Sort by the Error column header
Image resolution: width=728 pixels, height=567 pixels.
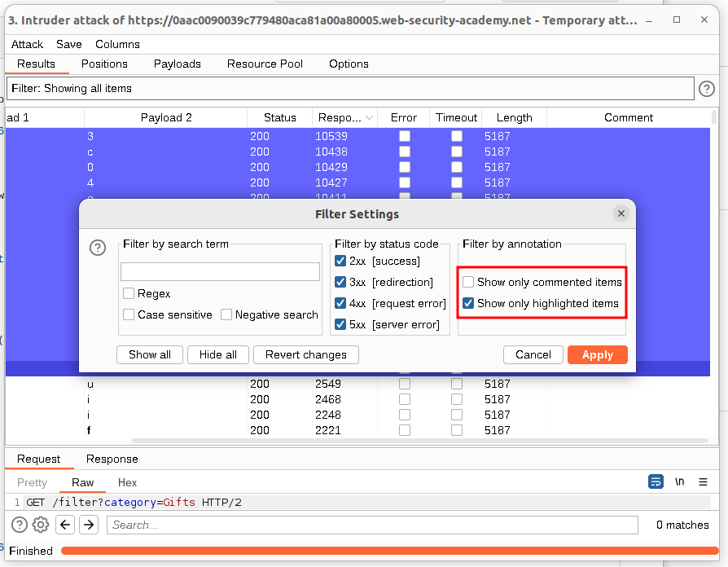click(x=403, y=118)
